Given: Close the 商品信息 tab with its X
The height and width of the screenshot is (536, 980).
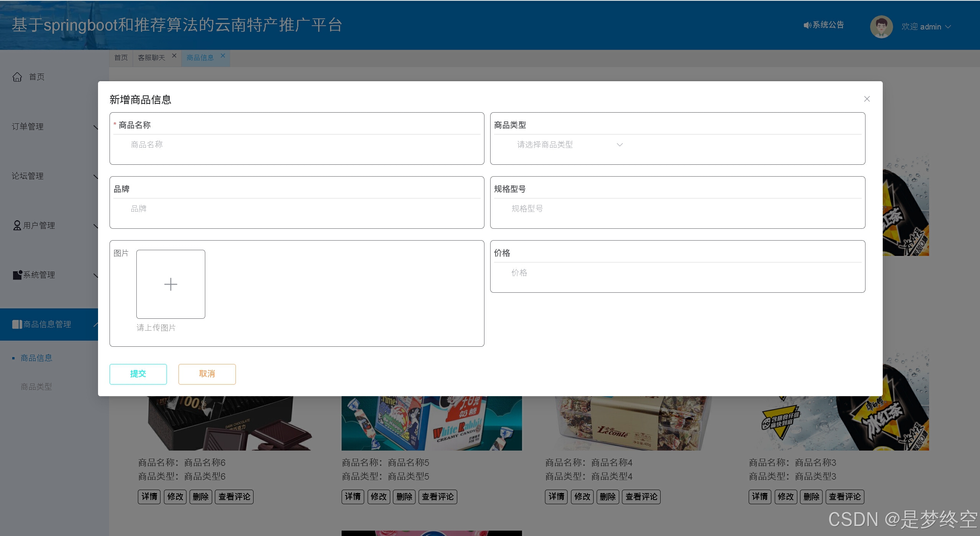Looking at the screenshot, I should click(x=223, y=56).
